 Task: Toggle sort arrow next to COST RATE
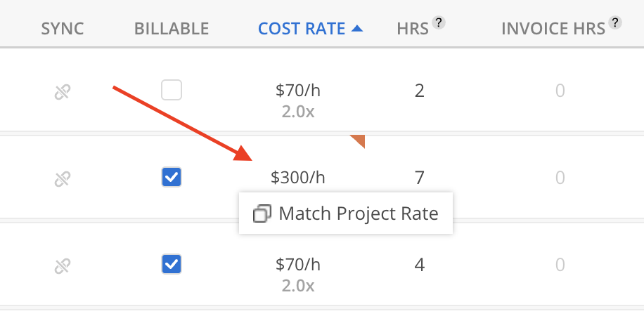click(356, 29)
